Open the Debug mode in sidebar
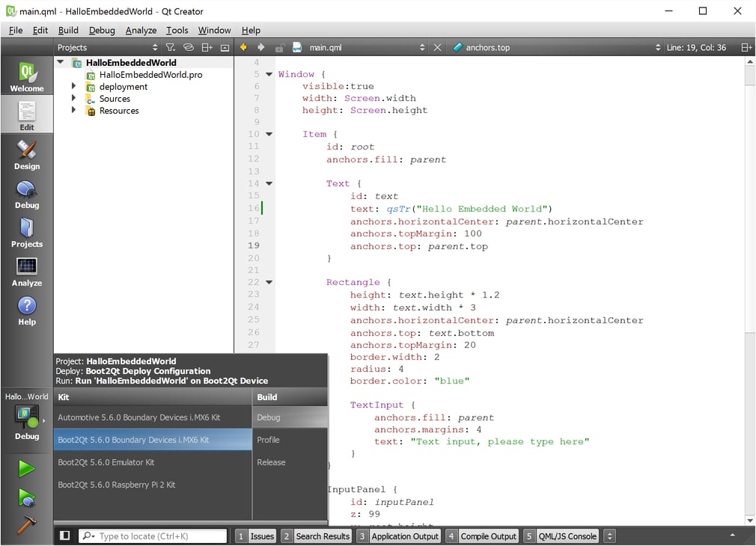 pyautogui.click(x=27, y=194)
